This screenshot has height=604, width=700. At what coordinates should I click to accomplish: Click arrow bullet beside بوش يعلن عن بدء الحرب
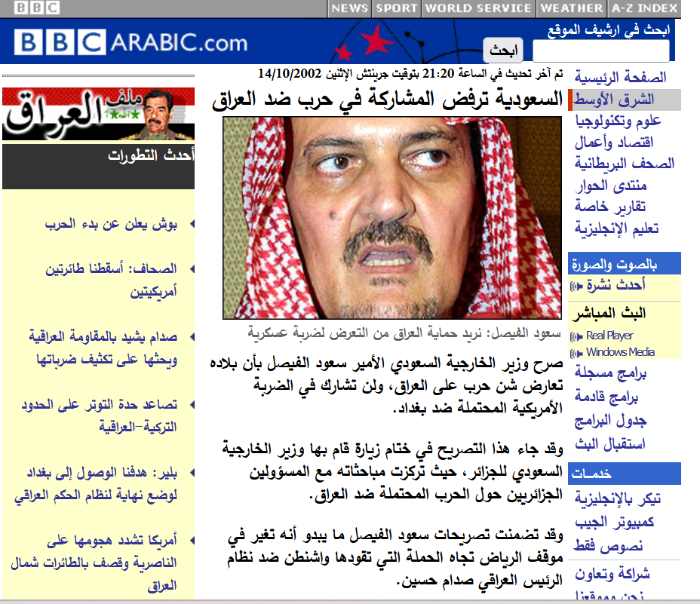[x=192, y=224]
